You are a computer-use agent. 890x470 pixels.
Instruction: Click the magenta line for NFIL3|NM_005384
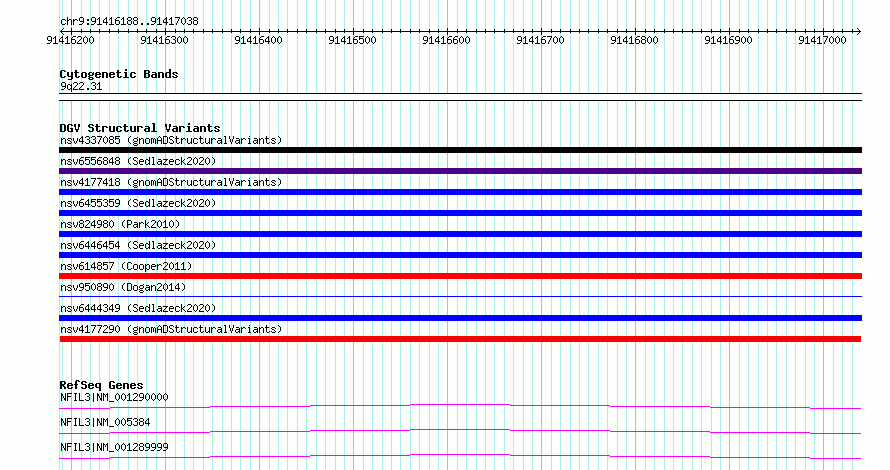460,431
